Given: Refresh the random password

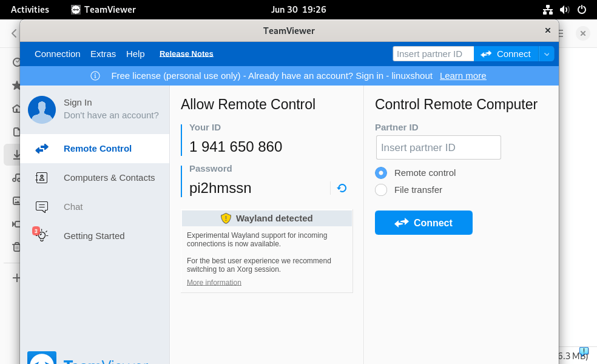Looking at the screenshot, I should click(342, 188).
